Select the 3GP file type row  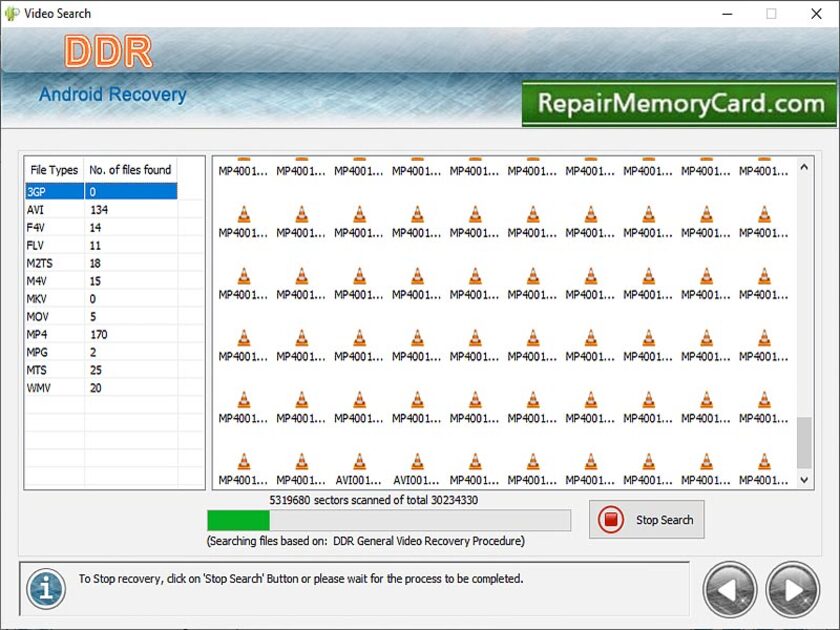coord(101,192)
